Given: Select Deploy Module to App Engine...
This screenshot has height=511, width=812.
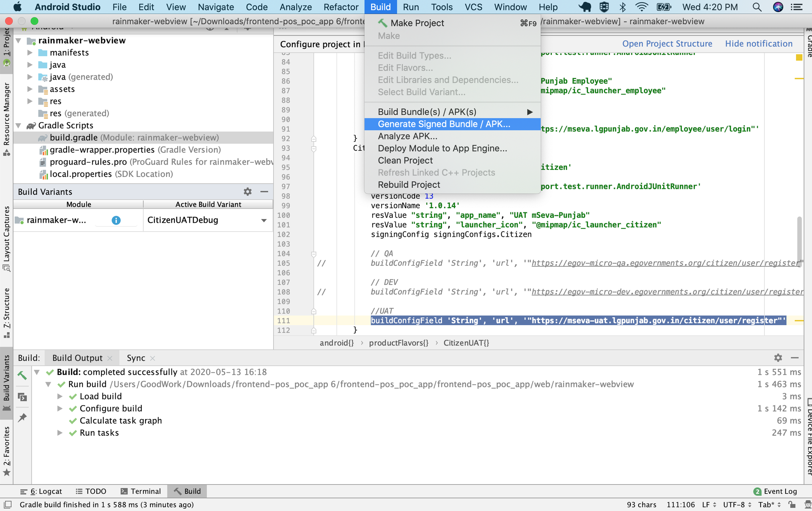Looking at the screenshot, I should pos(453,148).
